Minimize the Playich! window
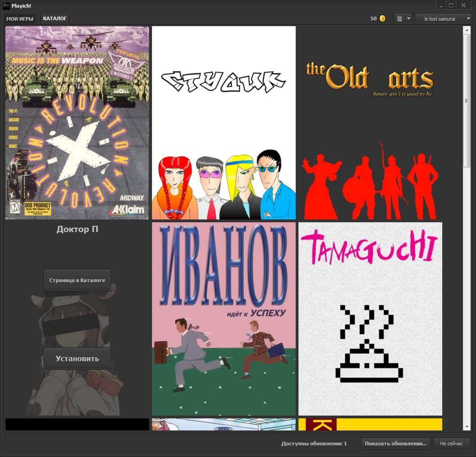This screenshot has width=476, height=457. coord(441,5)
